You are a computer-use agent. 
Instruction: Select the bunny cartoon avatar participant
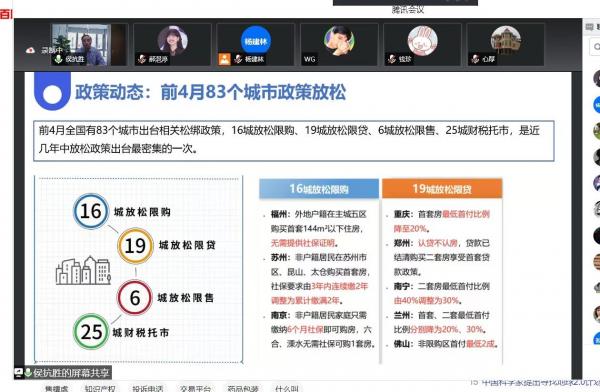[422, 41]
